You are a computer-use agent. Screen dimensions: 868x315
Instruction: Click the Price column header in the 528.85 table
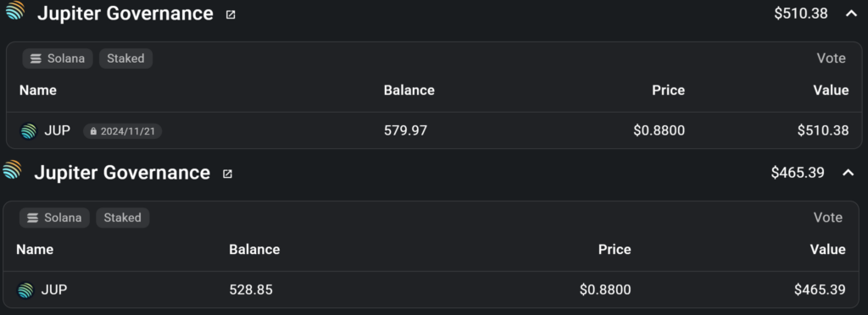pos(615,249)
